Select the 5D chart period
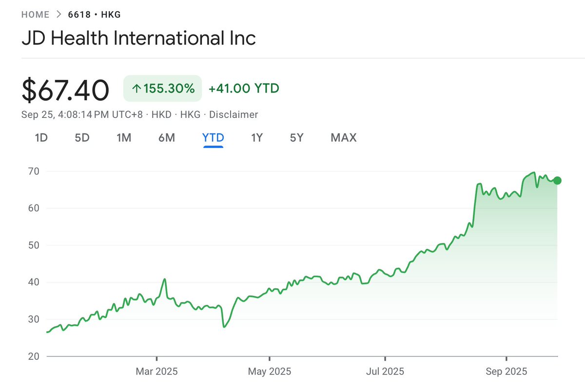Viewport: 585px width, 392px height. [x=82, y=138]
